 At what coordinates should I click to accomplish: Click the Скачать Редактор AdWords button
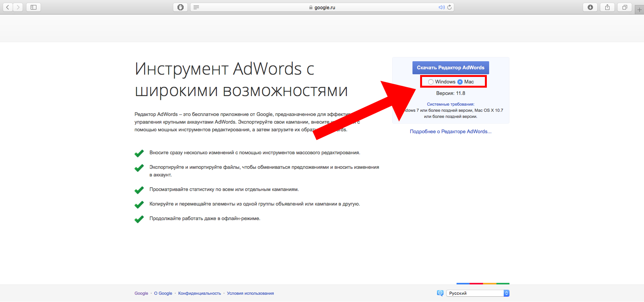click(450, 68)
